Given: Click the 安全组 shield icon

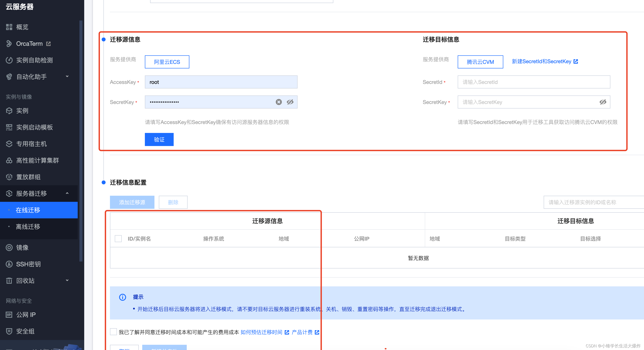Looking at the screenshot, I should [9, 331].
